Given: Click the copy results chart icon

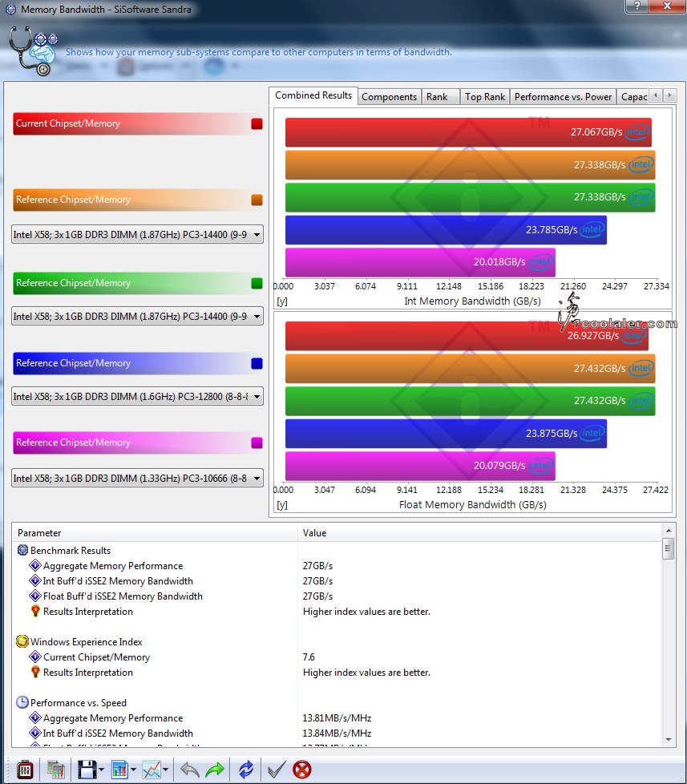Looking at the screenshot, I should coord(55,770).
